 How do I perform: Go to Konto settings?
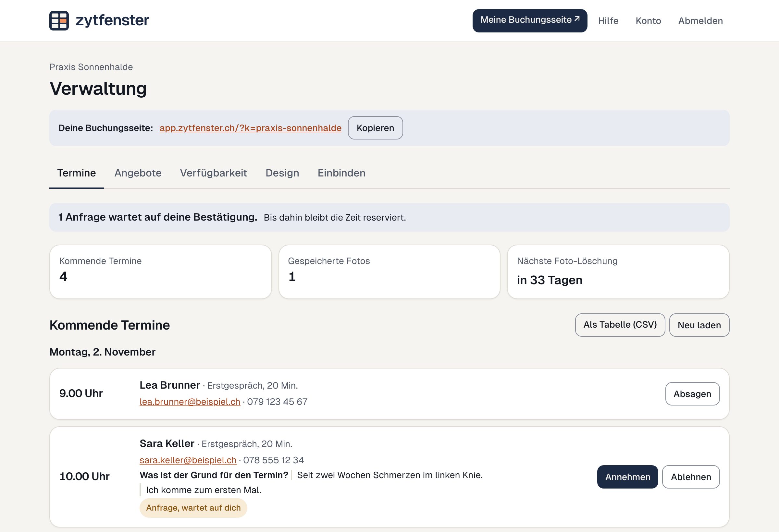648,21
